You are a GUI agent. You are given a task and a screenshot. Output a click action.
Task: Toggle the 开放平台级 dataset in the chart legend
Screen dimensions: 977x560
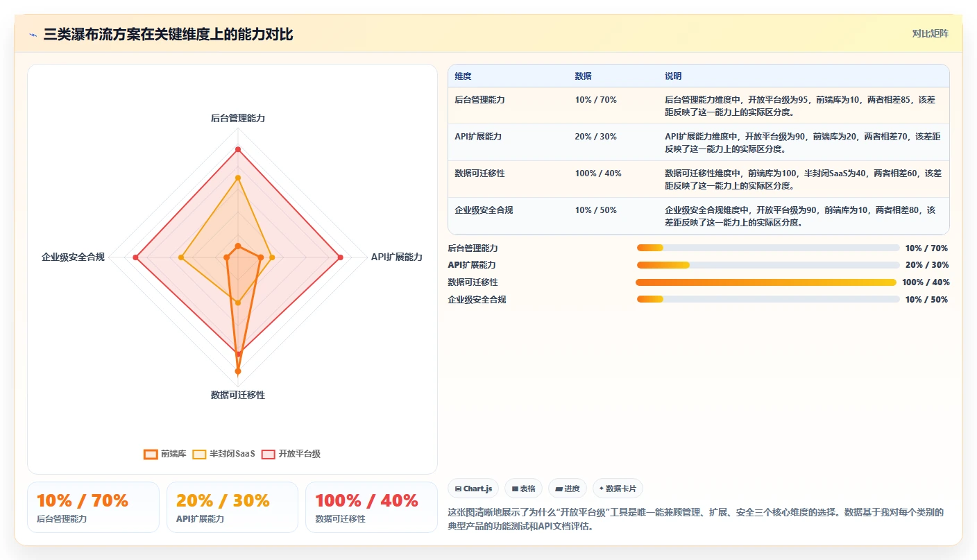tap(291, 454)
